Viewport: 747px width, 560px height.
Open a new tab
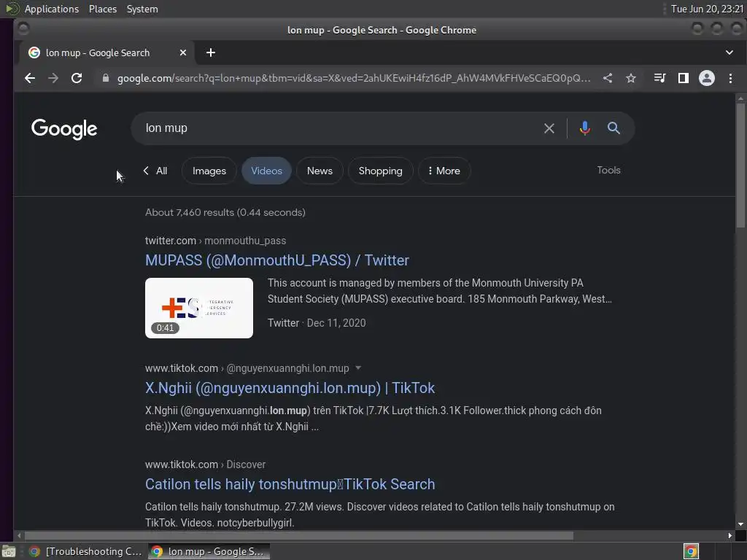point(211,52)
